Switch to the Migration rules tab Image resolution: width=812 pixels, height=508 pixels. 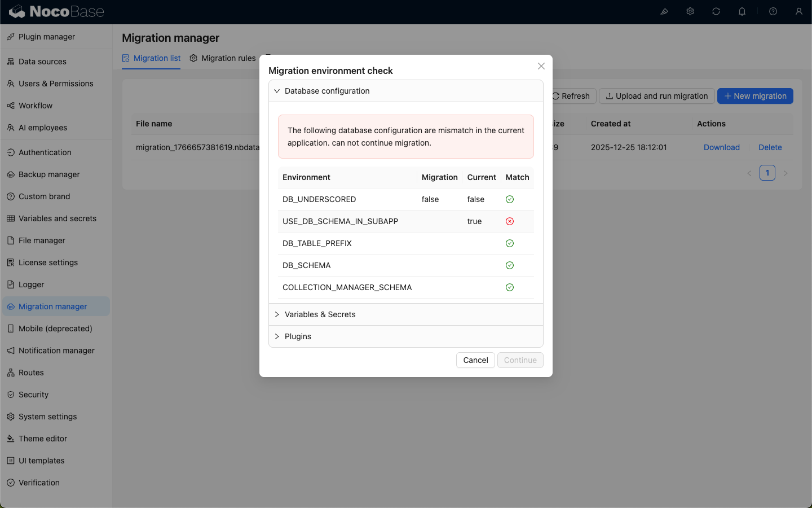tap(223, 58)
